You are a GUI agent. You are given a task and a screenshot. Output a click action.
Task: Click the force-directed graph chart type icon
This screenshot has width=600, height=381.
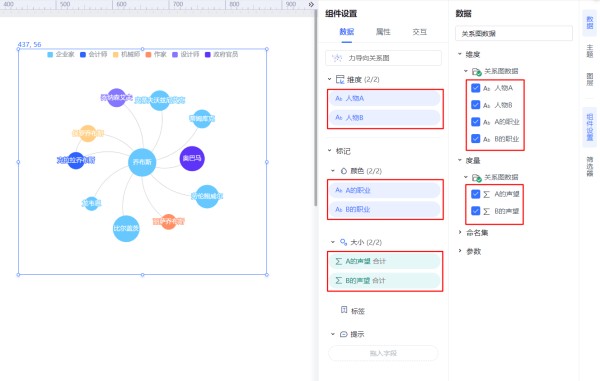(337, 58)
